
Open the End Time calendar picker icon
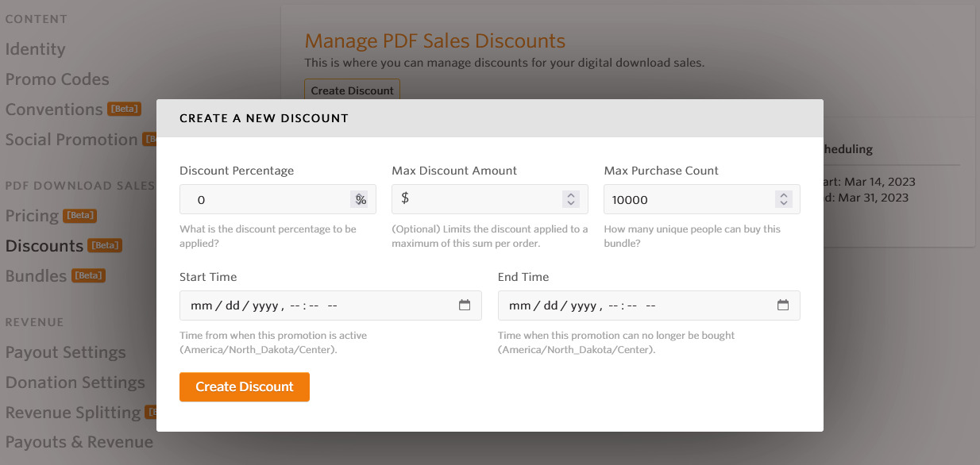click(x=782, y=306)
